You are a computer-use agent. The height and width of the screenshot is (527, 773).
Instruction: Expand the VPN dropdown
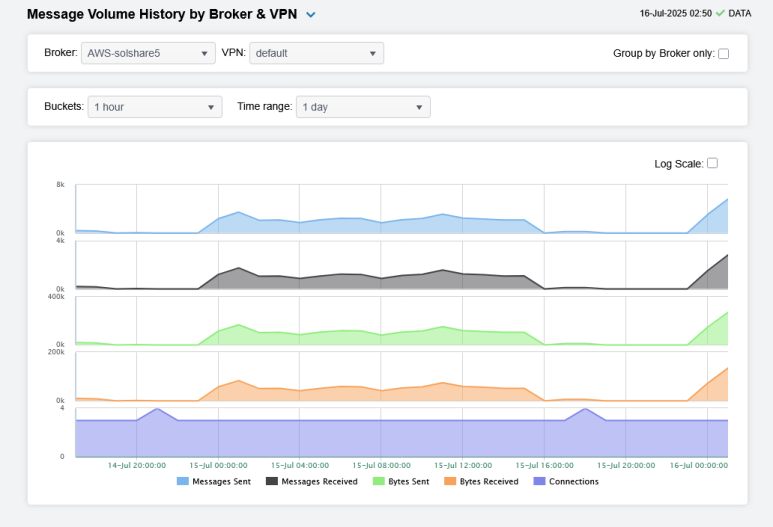pyautogui.click(x=316, y=53)
